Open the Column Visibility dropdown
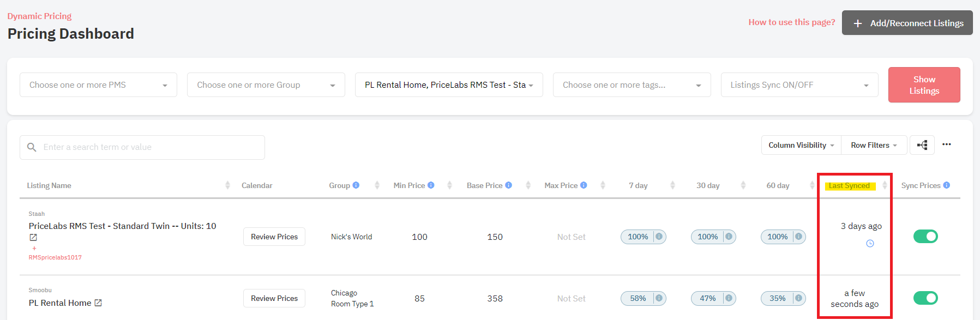Screen dimensions: 980x320 (801, 145)
